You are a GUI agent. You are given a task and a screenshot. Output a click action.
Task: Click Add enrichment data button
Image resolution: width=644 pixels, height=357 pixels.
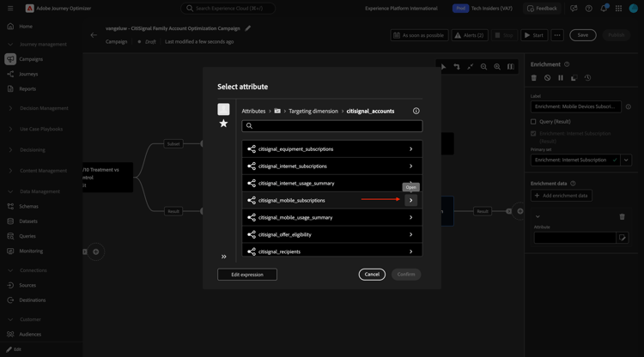[x=561, y=196]
